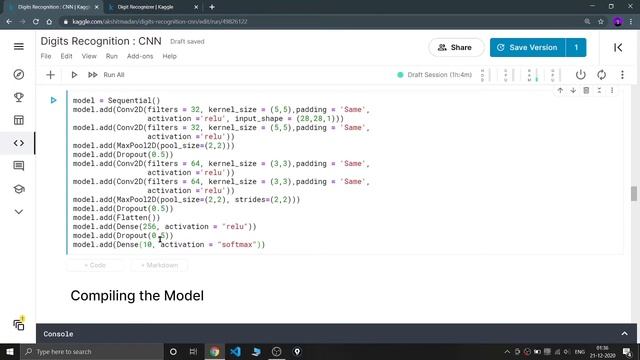The width and height of the screenshot is (640, 360).
Task: Click the Share button
Action: [x=456, y=47]
